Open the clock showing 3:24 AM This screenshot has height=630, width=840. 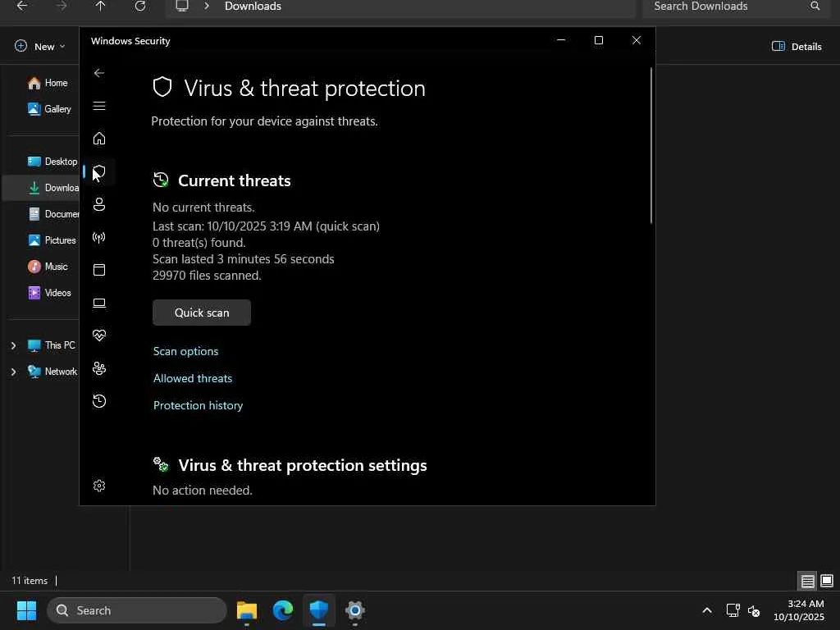(x=799, y=610)
